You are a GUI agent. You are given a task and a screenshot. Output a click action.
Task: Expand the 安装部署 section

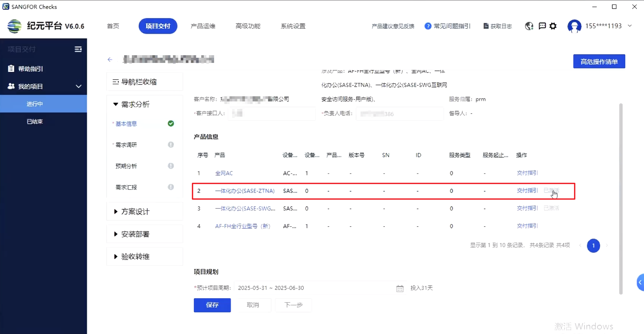(135, 234)
